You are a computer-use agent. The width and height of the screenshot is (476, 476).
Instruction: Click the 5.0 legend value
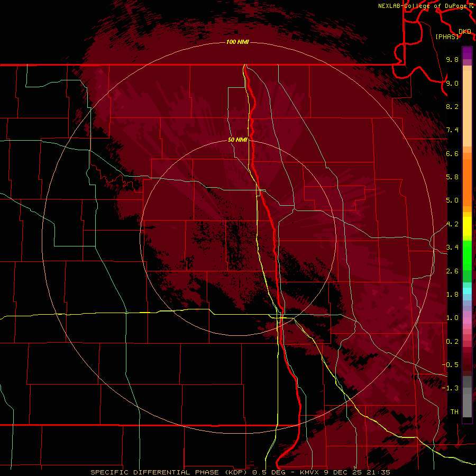click(452, 200)
